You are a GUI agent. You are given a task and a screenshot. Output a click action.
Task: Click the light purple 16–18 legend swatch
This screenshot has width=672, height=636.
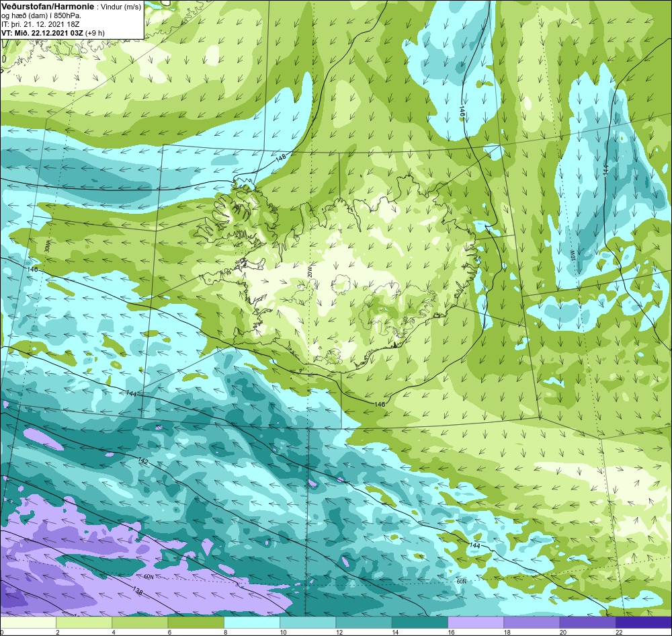tap(476, 622)
